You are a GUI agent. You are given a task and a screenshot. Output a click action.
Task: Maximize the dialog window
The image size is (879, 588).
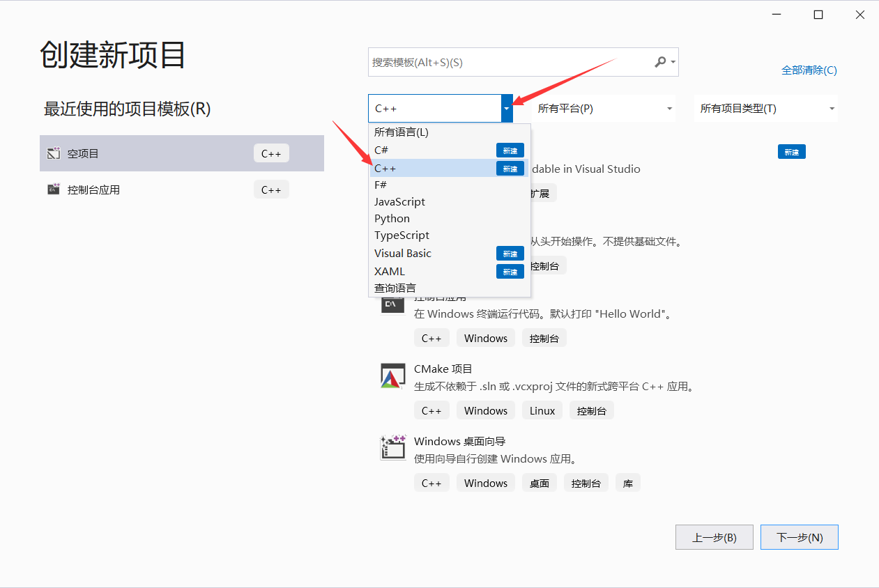(818, 15)
